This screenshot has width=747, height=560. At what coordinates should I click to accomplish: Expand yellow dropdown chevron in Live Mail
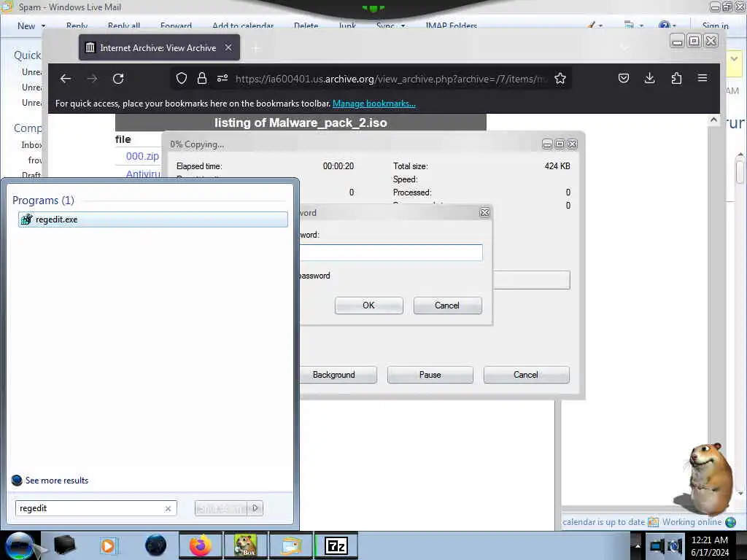tap(734, 59)
